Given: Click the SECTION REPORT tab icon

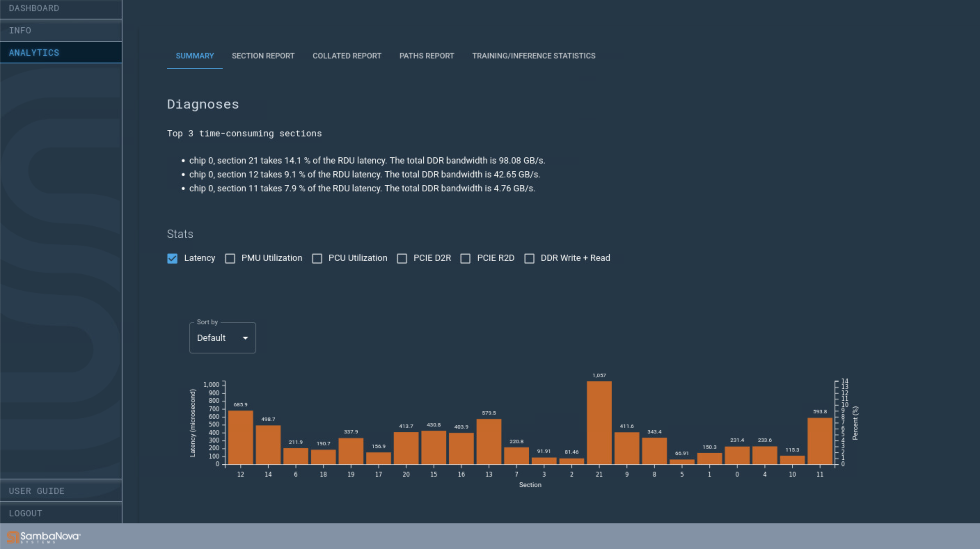Looking at the screenshot, I should 262,56.
